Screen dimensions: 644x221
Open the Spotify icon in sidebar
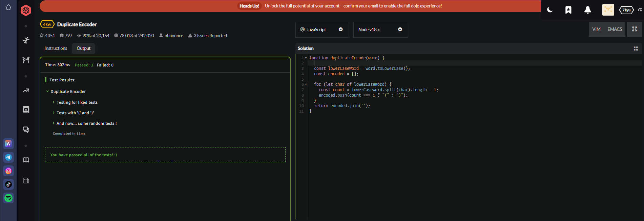8,198
